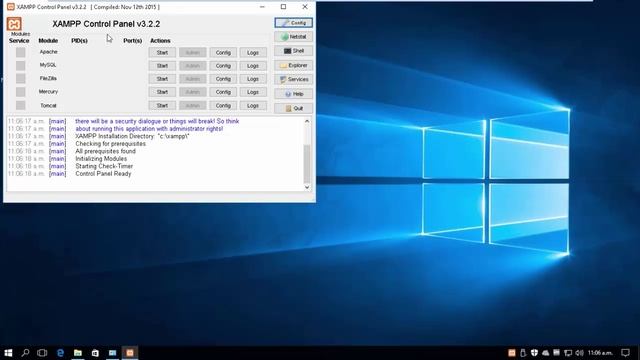
Task: Open XAMPP Help
Action: point(293,94)
